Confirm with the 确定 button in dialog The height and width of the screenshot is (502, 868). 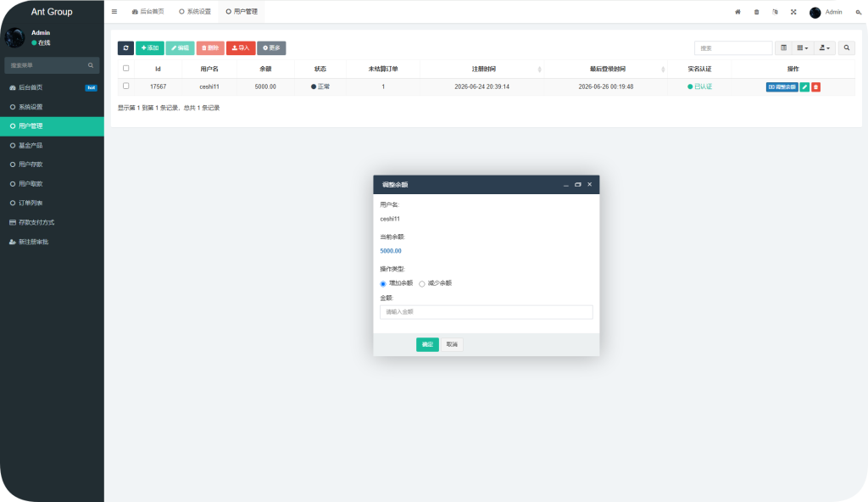click(x=427, y=344)
